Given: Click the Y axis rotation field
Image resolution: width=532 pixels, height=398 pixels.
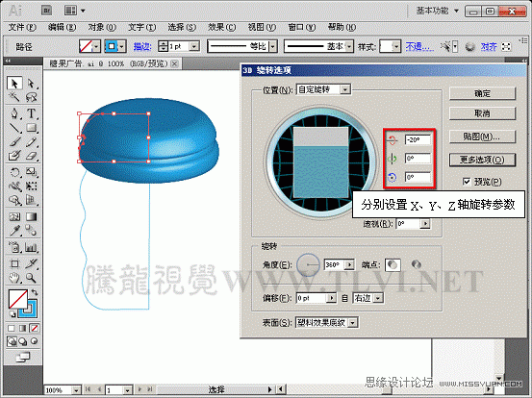Looking at the screenshot, I should 418,159.
